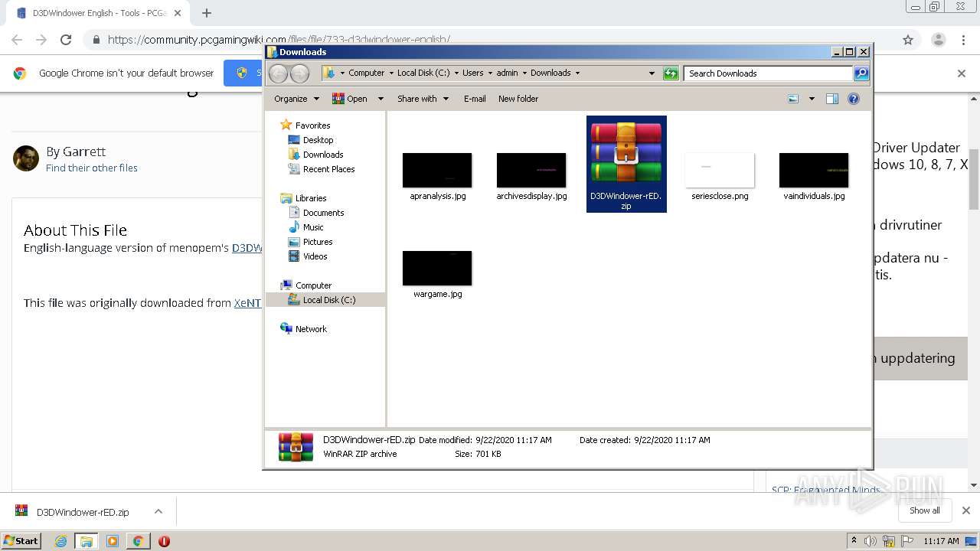This screenshot has width=980, height=551.
Task: Click the D3DW hyperlink in About text
Action: click(247, 248)
